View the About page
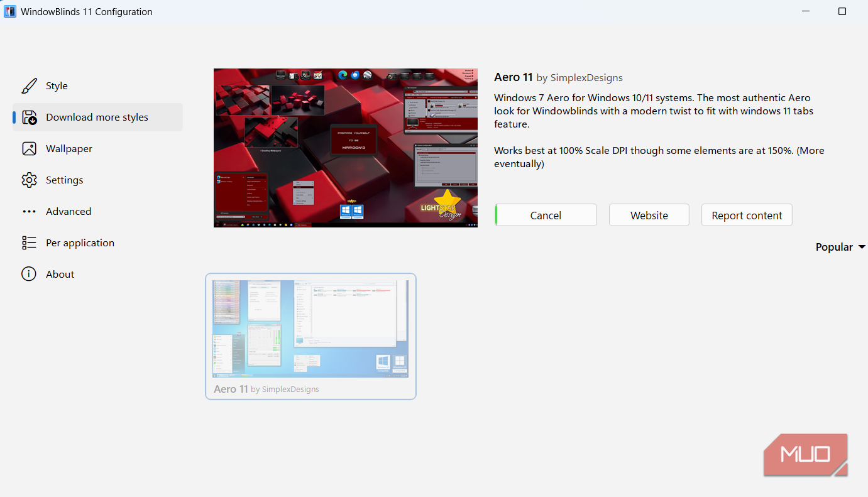Screen dimensions: 868x497 click(x=97, y=275)
